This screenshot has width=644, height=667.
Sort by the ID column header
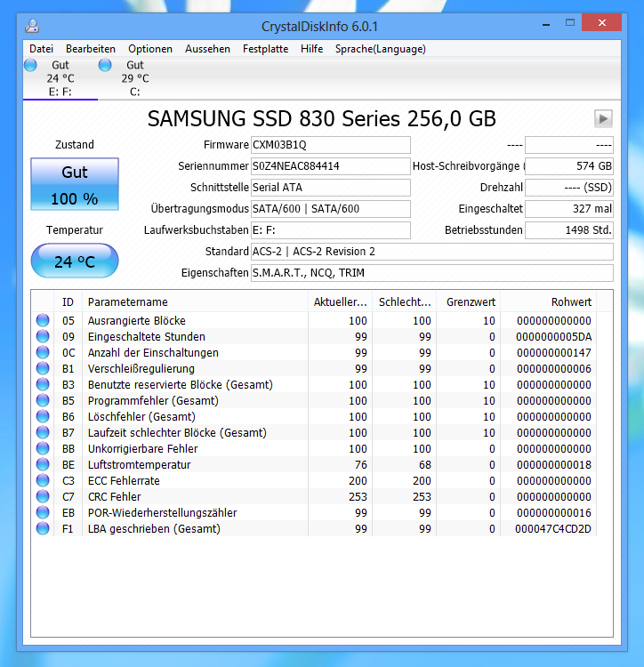point(68,302)
